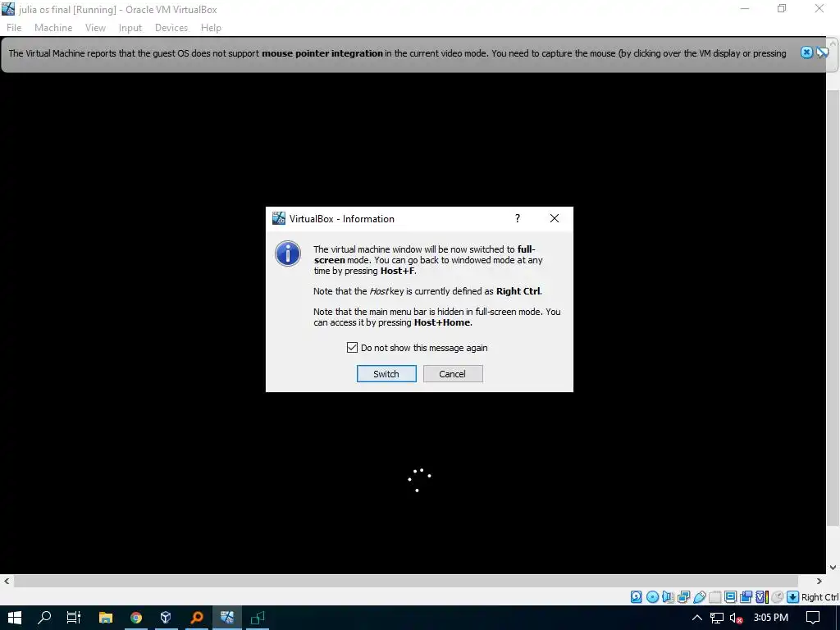This screenshot has height=630, width=840.
Task: Close the VirtualBox Information dialog
Action: (x=555, y=218)
